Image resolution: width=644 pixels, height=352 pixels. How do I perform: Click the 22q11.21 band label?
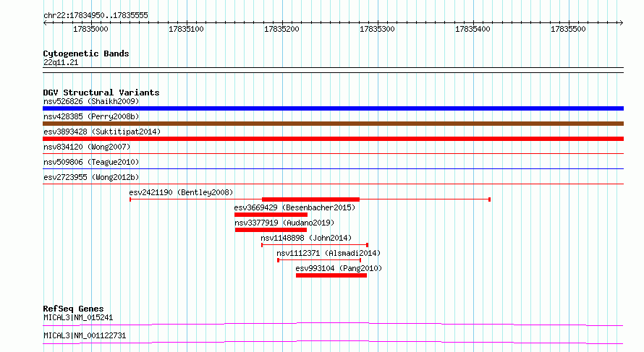pos(61,62)
